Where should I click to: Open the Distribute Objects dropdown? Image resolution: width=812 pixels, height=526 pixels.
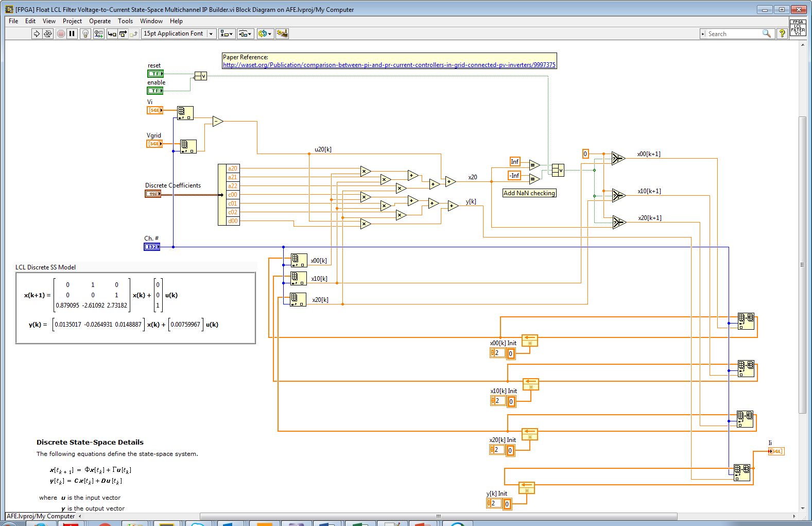click(x=245, y=33)
